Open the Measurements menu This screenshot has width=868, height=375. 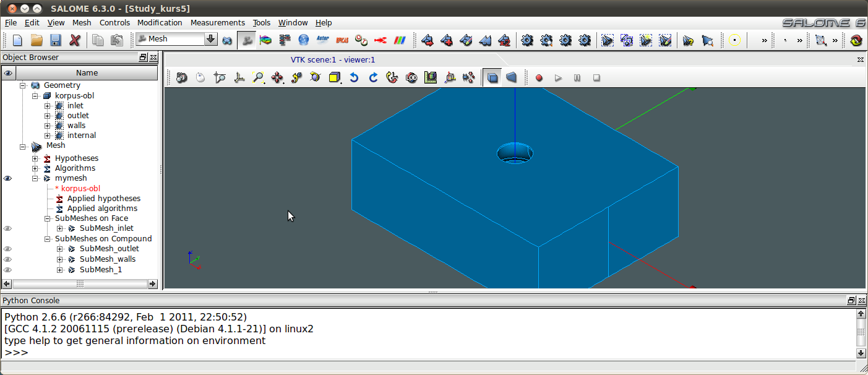click(x=217, y=23)
